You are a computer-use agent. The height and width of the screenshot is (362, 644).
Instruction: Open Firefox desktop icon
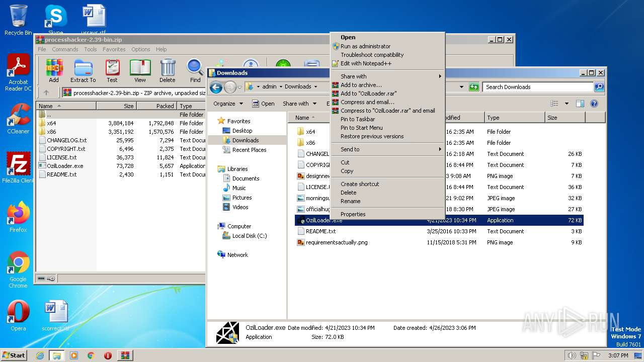[18, 217]
